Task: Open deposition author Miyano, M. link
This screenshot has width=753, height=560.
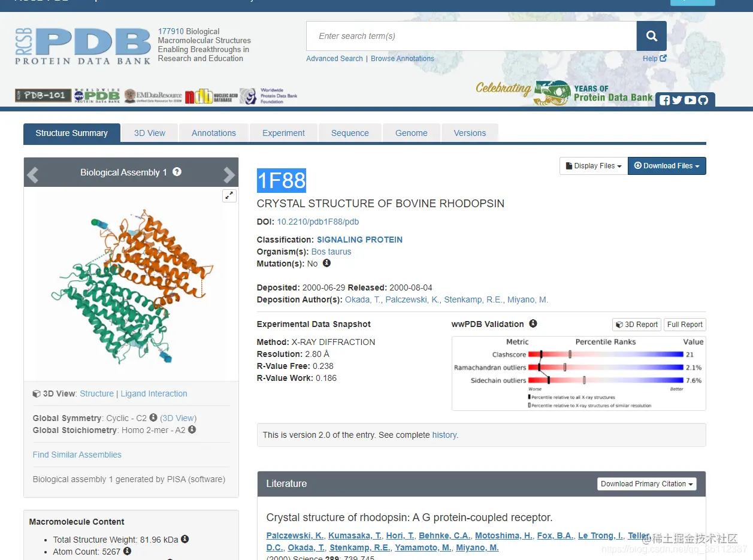Action: coord(528,299)
